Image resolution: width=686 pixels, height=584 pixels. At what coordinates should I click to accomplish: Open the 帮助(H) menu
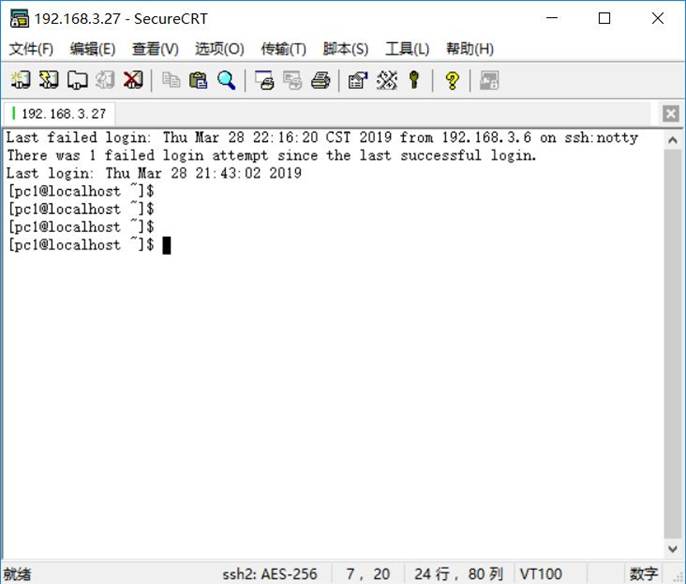[x=470, y=49]
